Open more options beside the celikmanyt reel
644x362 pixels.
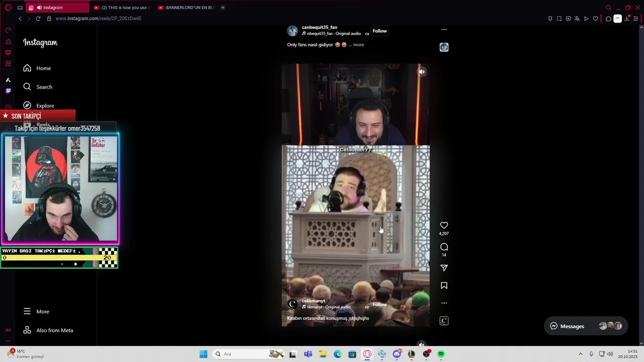pos(444,303)
